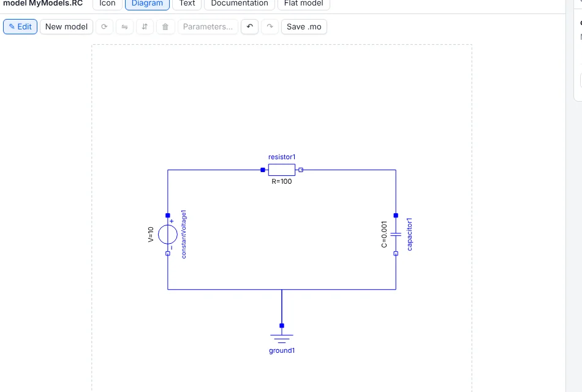Image resolution: width=582 pixels, height=392 pixels.
Task: Click constantVoltage1 positive filled pin
Action: 168,216
